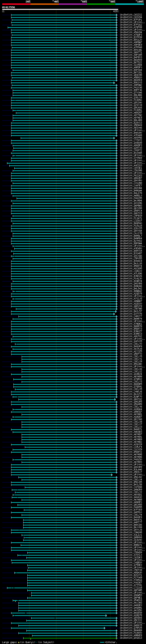Select label UniRef100_Q84X98
Image resolution: width=146 pixels, height=644 pixels.
pyautogui.click(x=131, y=75)
